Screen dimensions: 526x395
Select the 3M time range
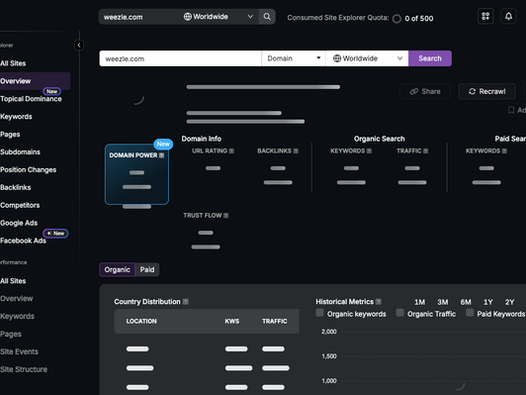[442, 302]
